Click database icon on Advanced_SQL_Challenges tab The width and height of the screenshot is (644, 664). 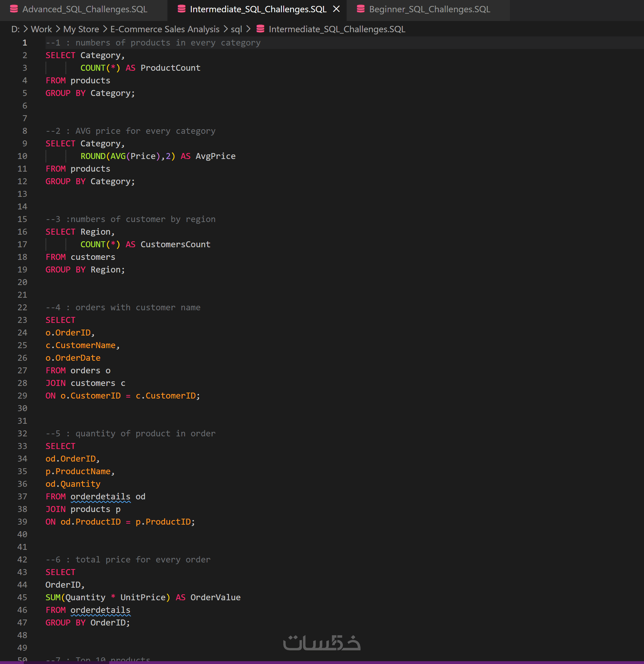coord(14,9)
